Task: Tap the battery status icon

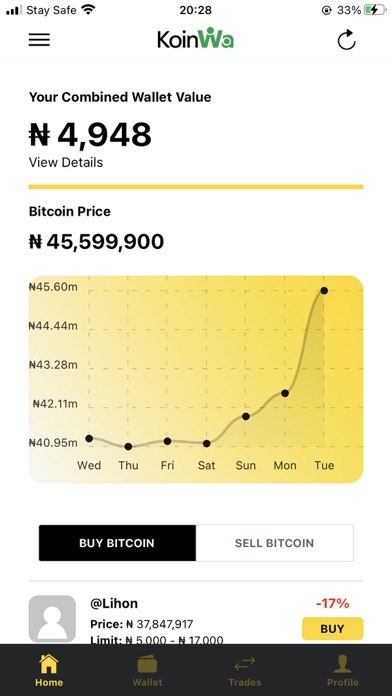Action: point(375,10)
